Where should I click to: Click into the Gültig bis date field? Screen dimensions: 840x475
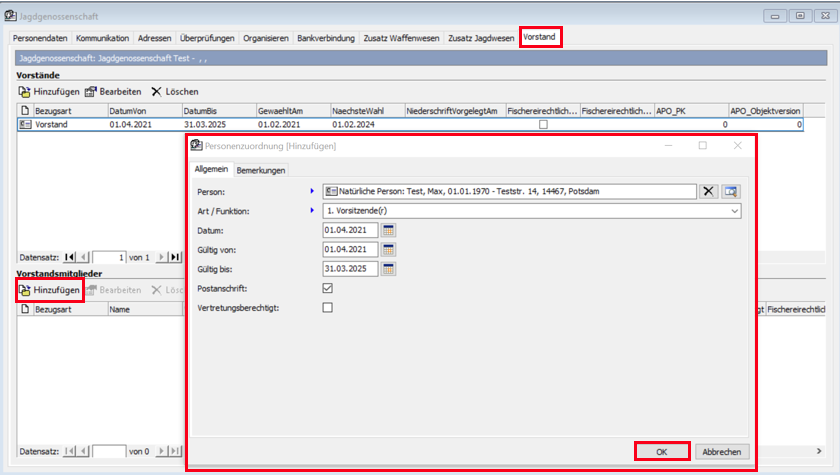(x=350, y=269)
